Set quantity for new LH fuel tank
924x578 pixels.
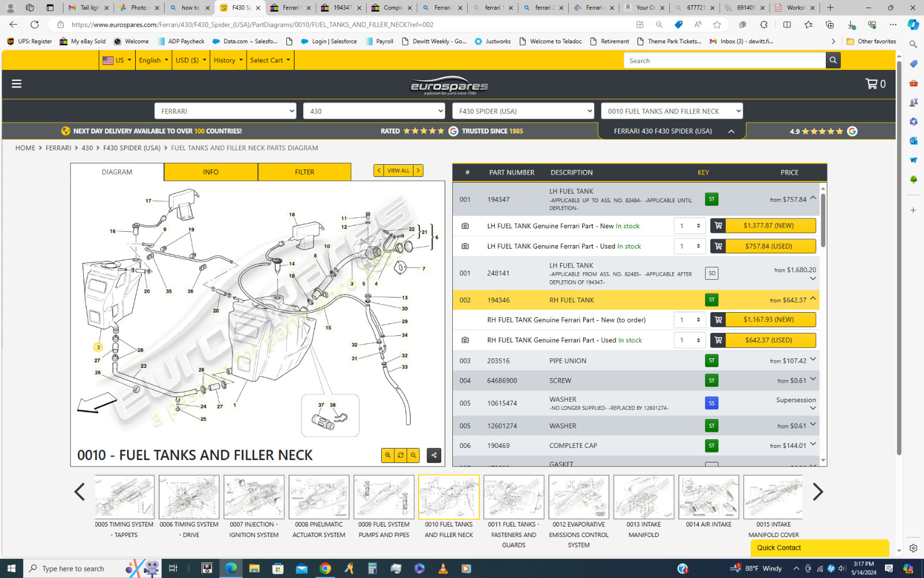[690, 226]
